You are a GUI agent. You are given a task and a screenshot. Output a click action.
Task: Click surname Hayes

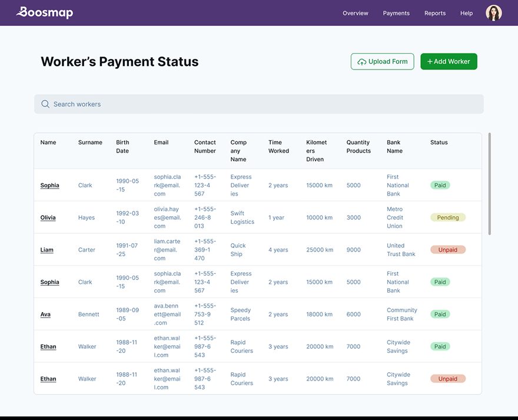point(86,217)
